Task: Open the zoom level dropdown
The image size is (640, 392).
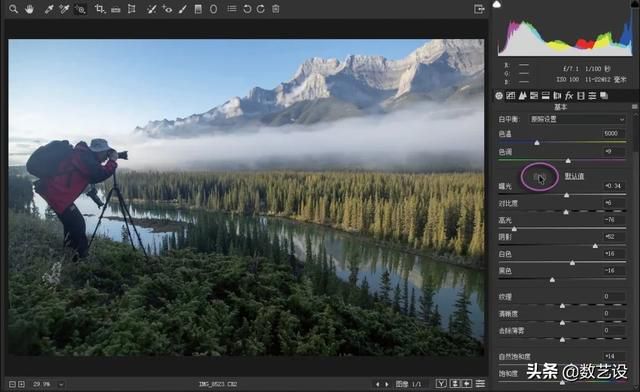Action: pos(61,384)
